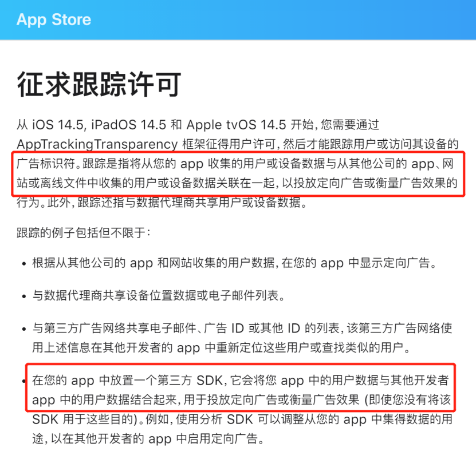The image size is (476, 451).
Task: Click bullet text starting with 根据从其他公司的 app
Action: pyautogui.click(x=234, y=263)
